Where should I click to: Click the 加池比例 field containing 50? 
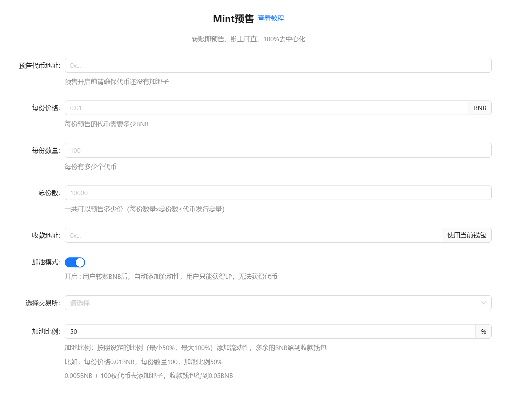click(270, 332)
